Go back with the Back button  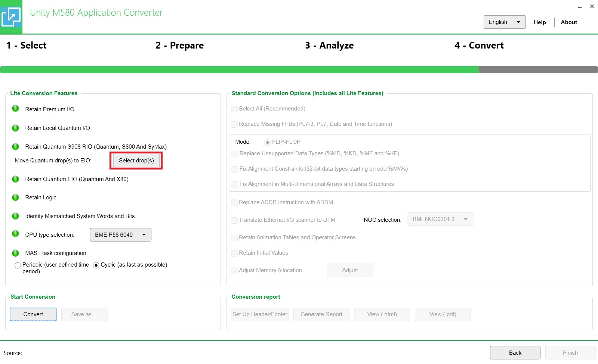tap(515, 353)
